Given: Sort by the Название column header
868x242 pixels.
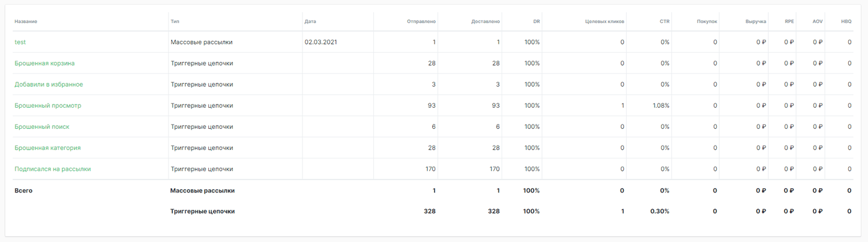Looking at the screenshot, I should pyautogui.click(x=26, y=22).
